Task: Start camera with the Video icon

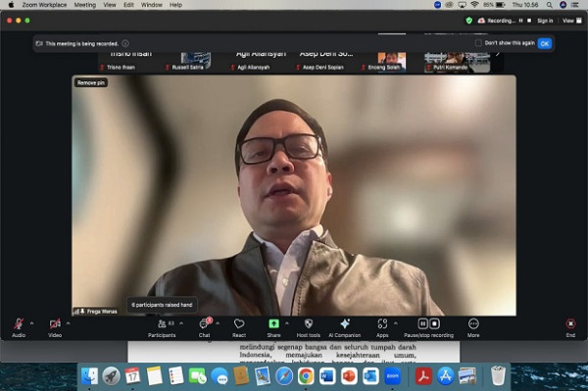Action: [x=55, y=324]
